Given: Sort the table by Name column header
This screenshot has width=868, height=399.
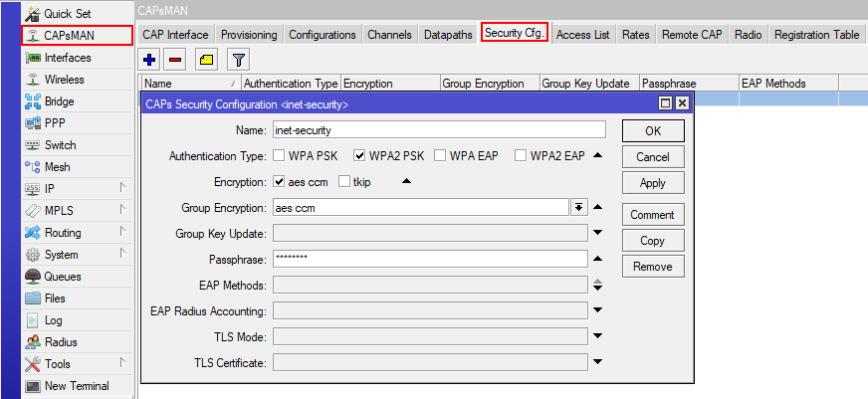Looking at the screenshot, I should pos(189,84).
